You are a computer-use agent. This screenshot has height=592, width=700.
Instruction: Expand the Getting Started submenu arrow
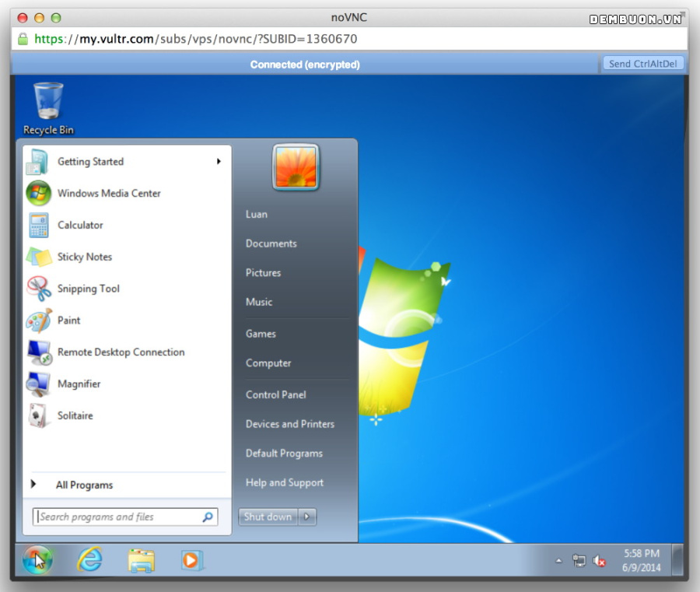pos(219,161)
